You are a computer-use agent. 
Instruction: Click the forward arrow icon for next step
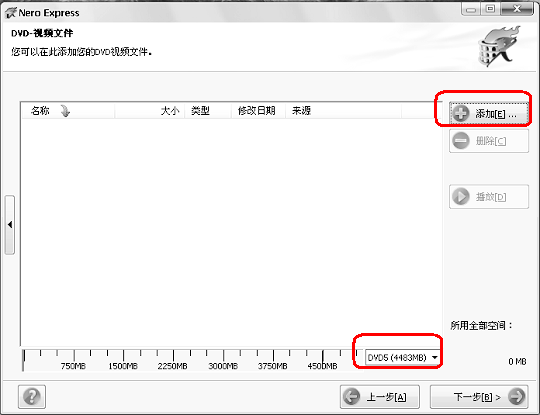click(517, 396)
